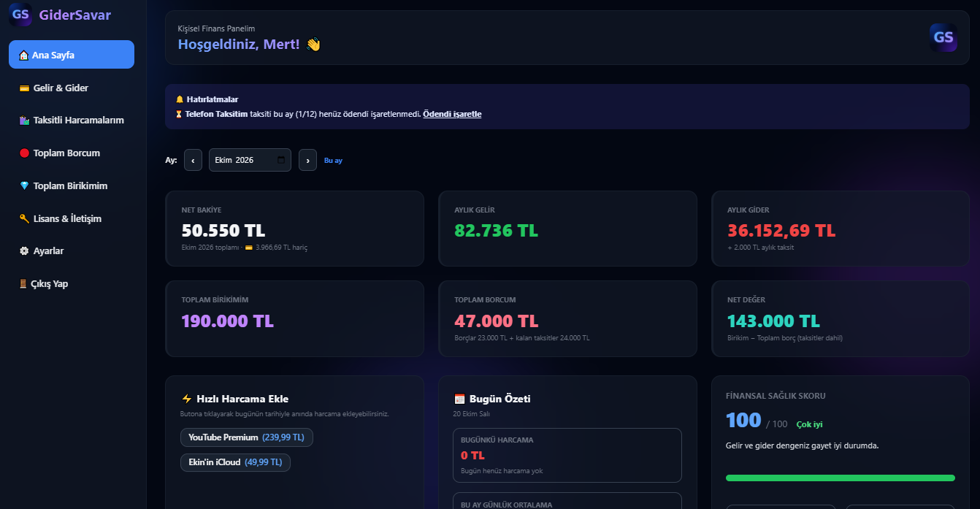Click the Ödendi işaretle link in the reminders
980x509 pixels.
point(452,114)
